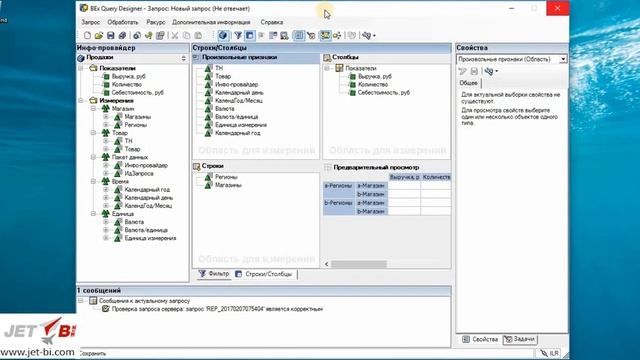Switch to the Фильтр tab
Screen dimensions: 640x360
pyautogui.click(x=214, y=274)
